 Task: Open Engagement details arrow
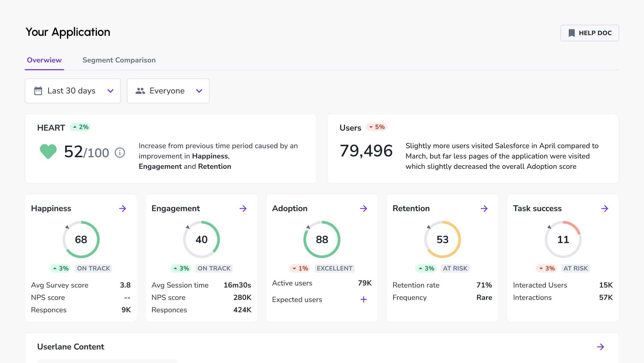(243, 208)
